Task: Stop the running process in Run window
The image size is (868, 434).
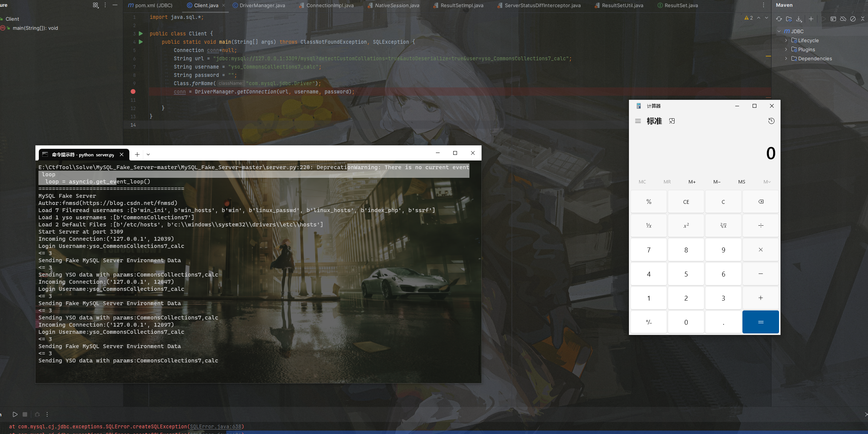Action: click(25, 414)
